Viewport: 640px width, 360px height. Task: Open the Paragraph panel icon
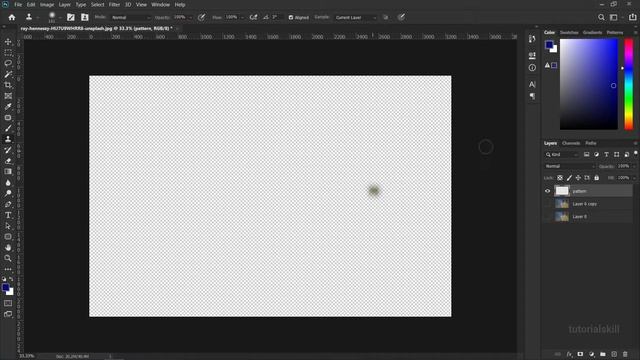tap(532, 96)
